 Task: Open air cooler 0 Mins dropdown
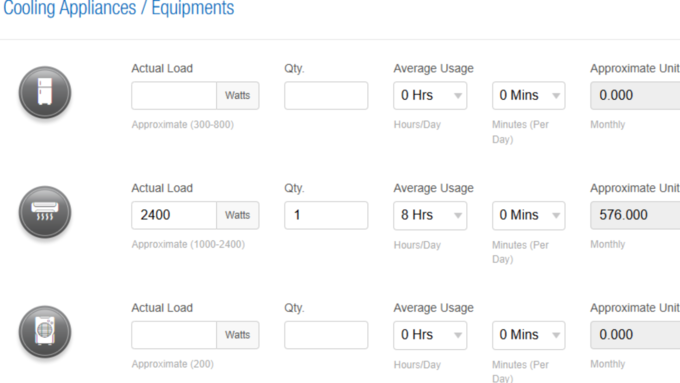[x=528, y=335]
